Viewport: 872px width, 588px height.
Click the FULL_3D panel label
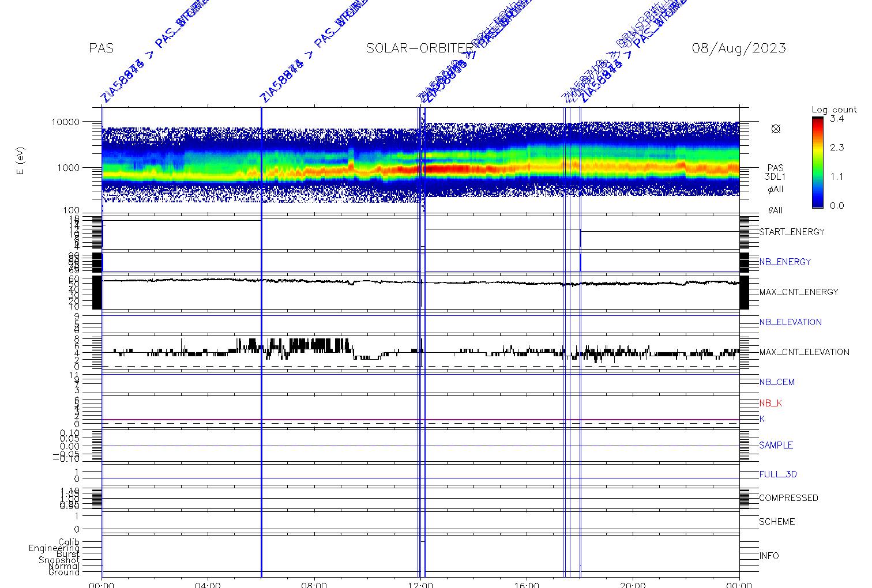[x=778, y=474]
